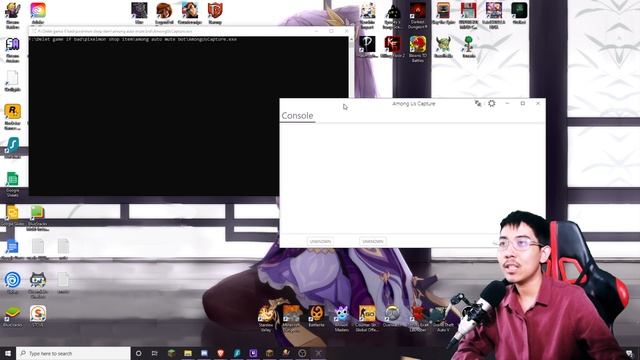This screenshot has width=640, height=360.
Task: Open the Counter-Strike Global Offensive shortcut
Action: 367,318
